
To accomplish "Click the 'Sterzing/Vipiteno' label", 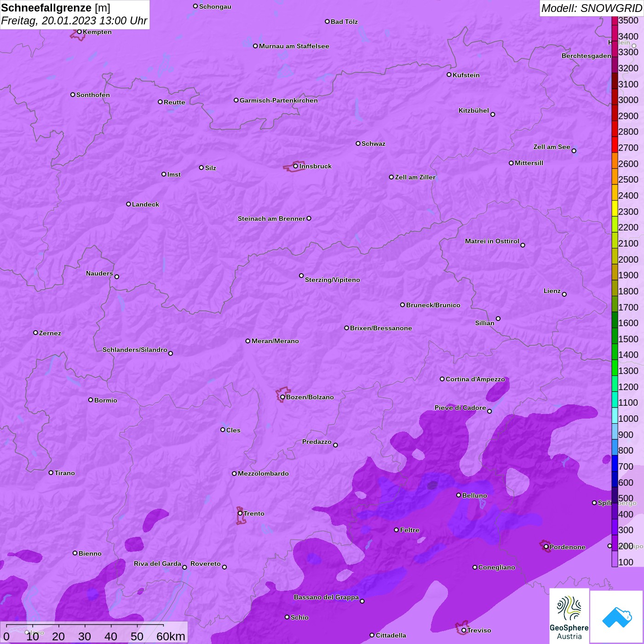I will [x=333, y=280].
